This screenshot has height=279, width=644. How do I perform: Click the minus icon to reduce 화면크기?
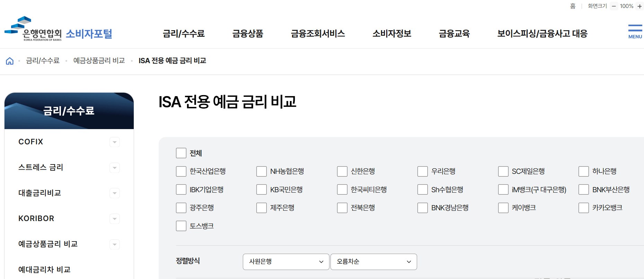614,6
